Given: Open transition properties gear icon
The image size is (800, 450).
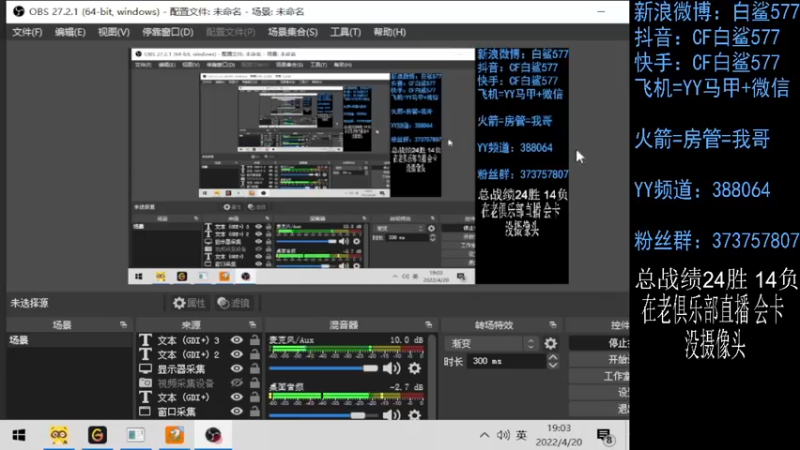Looking at the screenshot, I should tap(551, 343).
